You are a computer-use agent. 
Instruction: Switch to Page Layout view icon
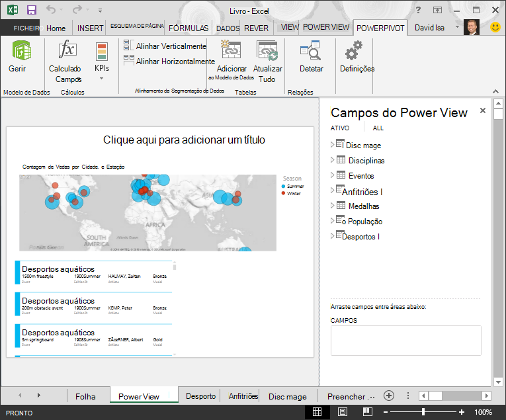tap(343, 412)
